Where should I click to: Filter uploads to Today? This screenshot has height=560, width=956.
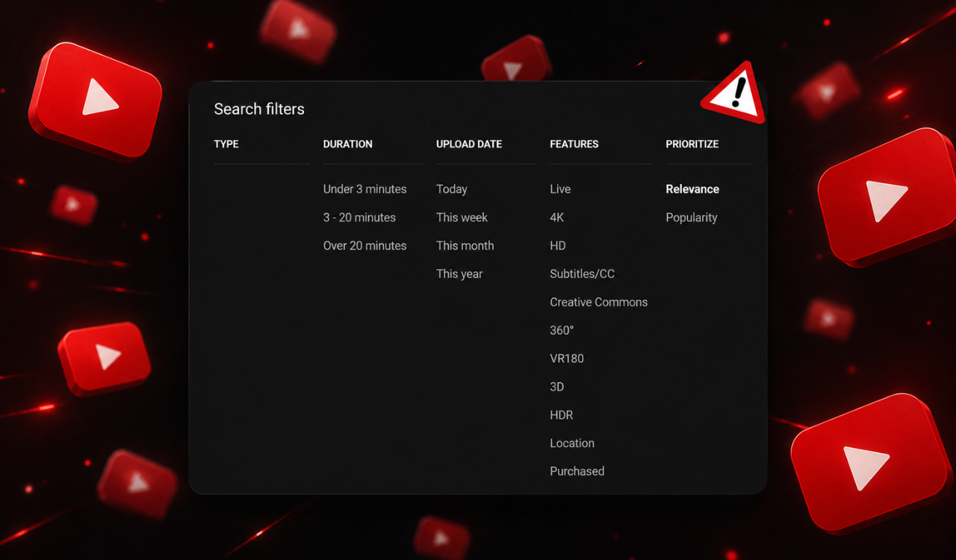(x=452, y=189)
